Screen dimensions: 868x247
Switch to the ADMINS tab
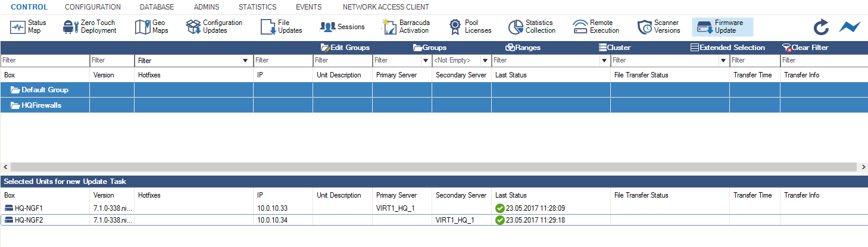[207, 7]
